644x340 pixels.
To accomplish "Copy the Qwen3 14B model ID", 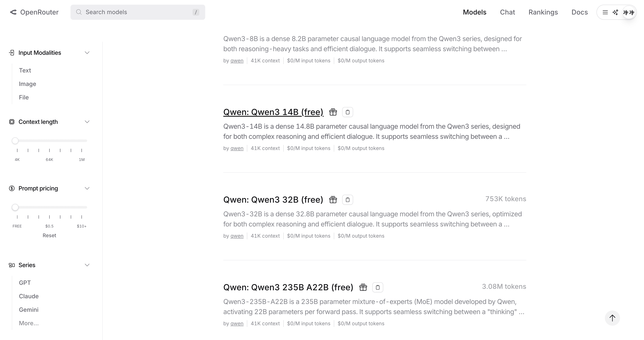I will point(347,112).
